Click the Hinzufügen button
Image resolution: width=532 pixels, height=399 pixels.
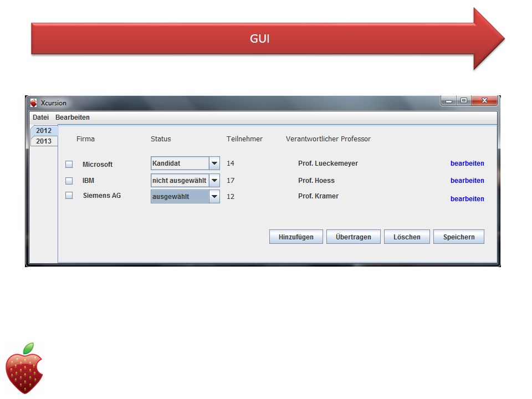[x=296, y=237]
